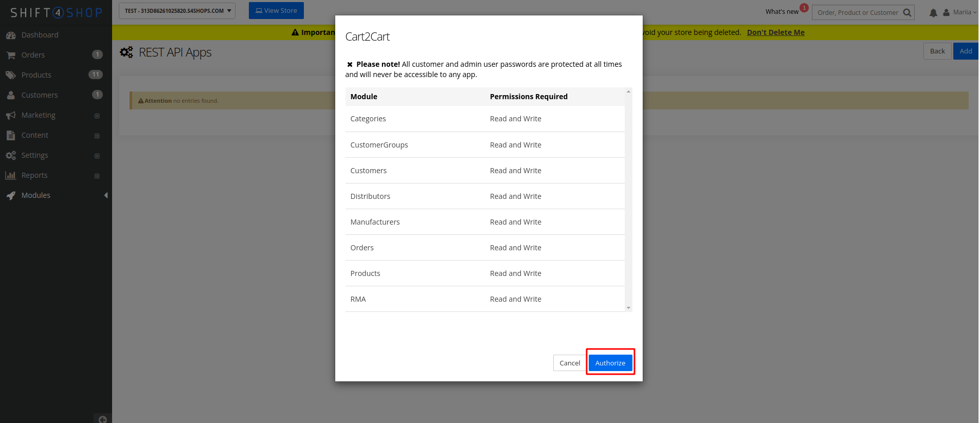Viewport: 980px width, 423px height.
Task: Open Reports in the sidebar
Action: coord(34,175)
